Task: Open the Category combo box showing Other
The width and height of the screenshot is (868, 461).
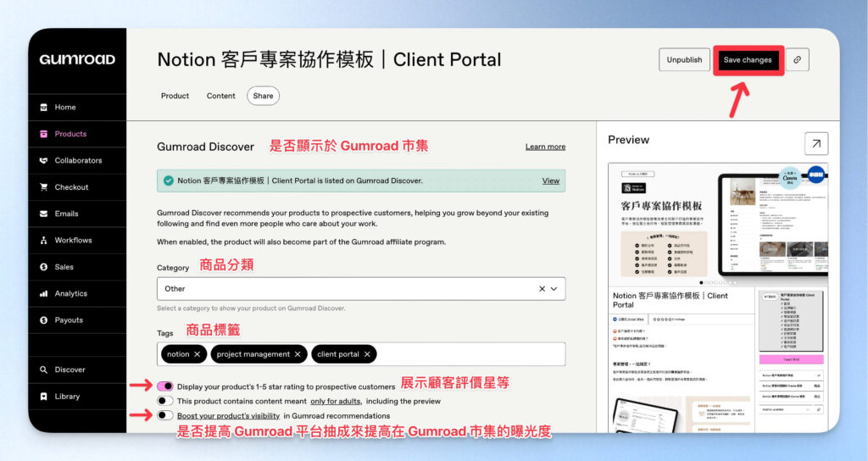Action: pos(361,289)
